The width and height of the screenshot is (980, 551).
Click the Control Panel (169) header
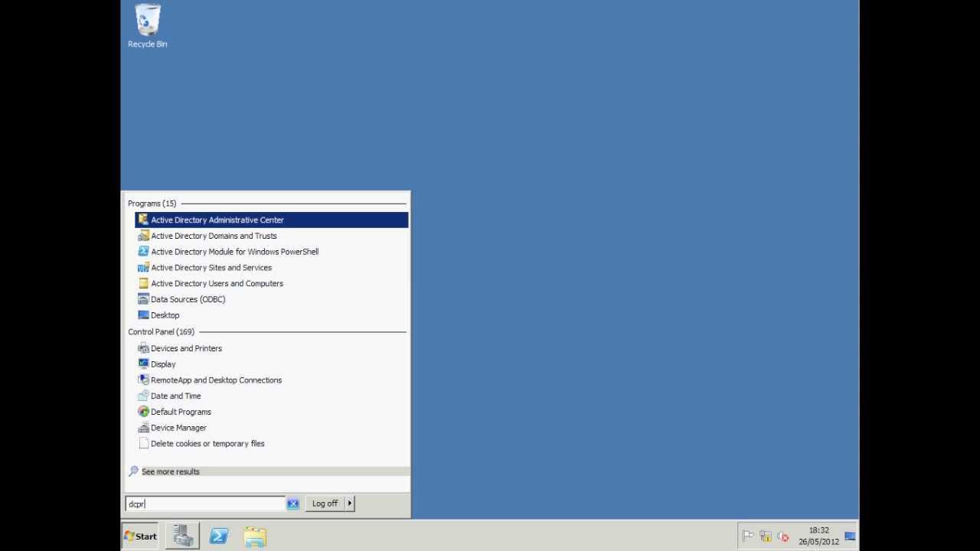pos(161,332)
